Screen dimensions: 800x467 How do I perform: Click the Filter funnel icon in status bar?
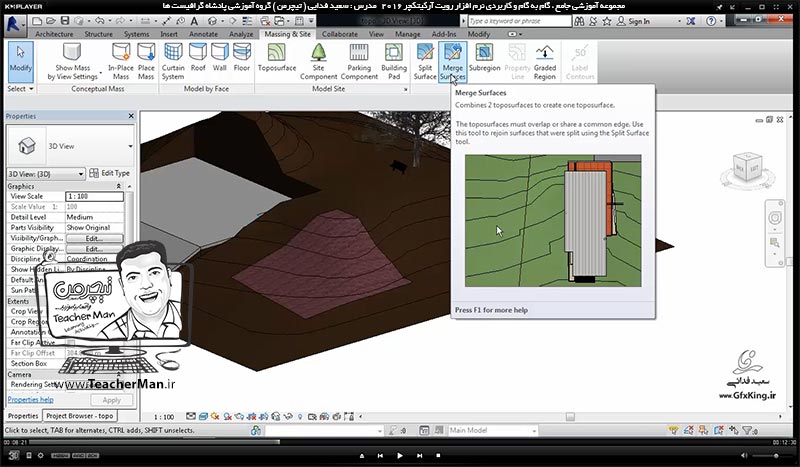point(747,431)
